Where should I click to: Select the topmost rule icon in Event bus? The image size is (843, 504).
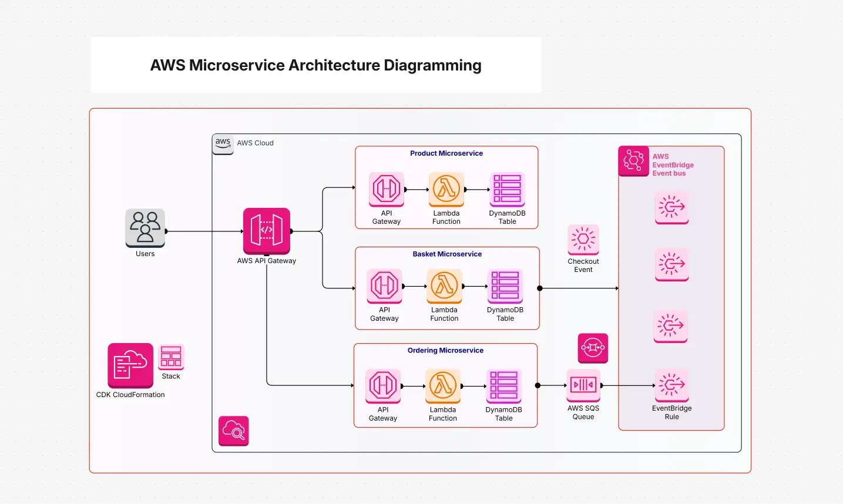(671, 207)
